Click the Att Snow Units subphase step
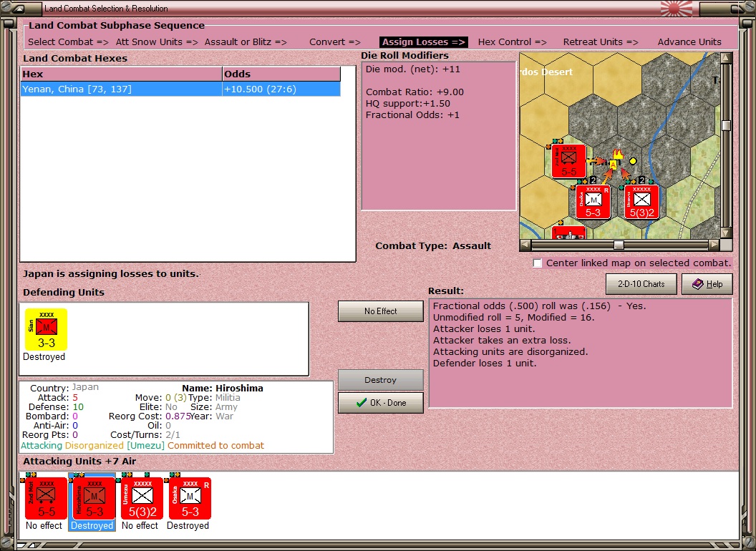 pos(157,42)
